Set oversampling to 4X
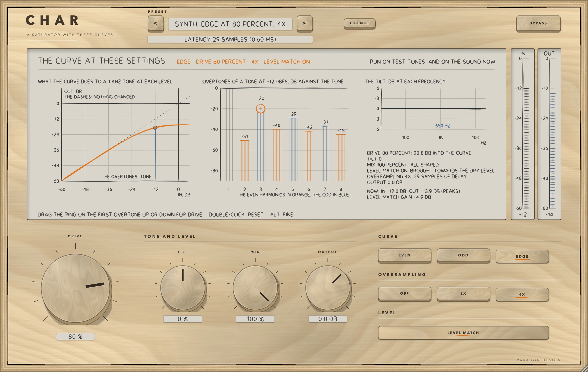This screenshot has width=588, height=372. pos(522,294)
